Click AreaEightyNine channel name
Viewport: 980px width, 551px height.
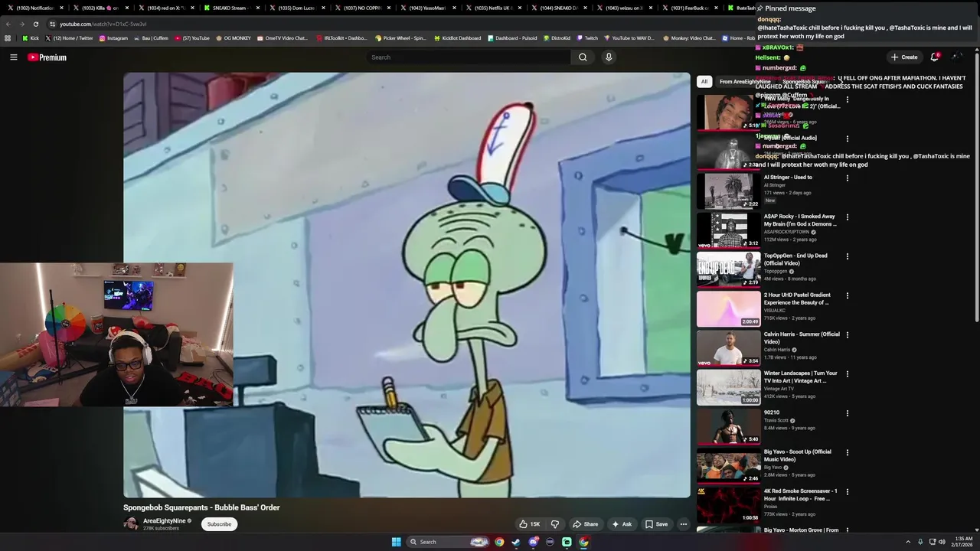[x=165, y=521]
